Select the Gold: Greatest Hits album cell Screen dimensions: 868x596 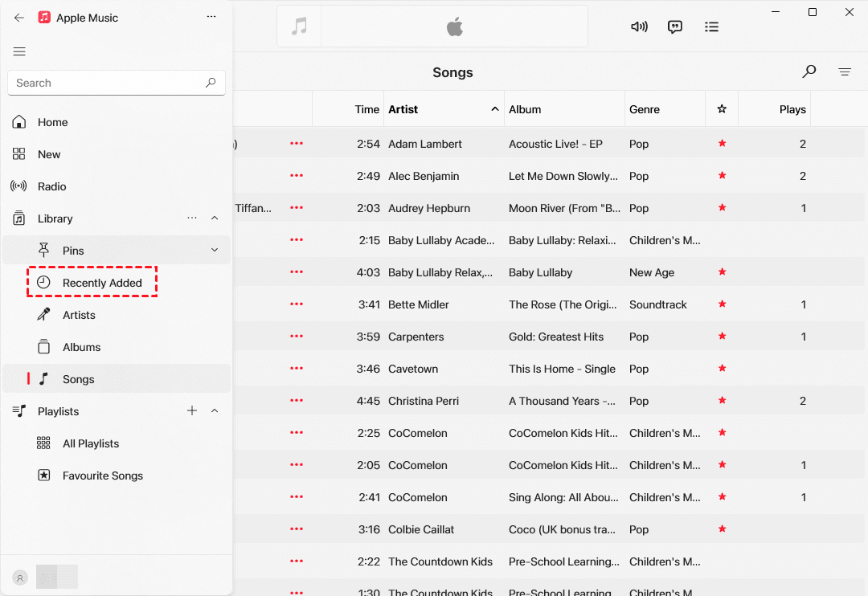[x=556, y=337]
